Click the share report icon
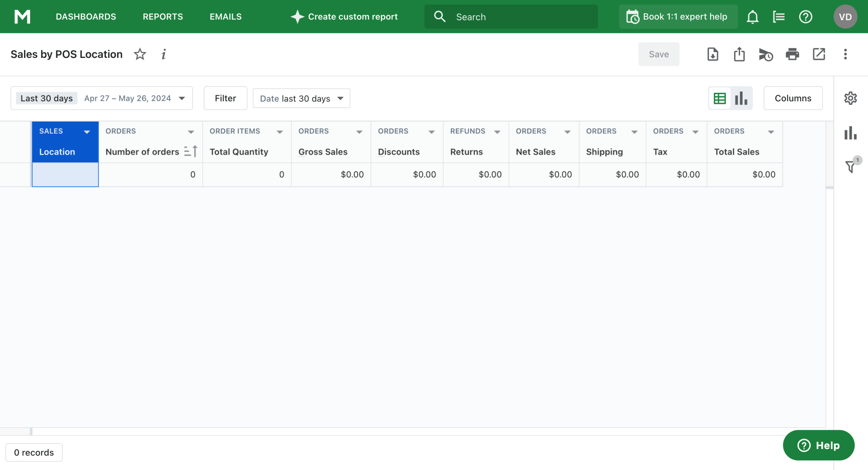868x470 pixels. pos(739,54)
